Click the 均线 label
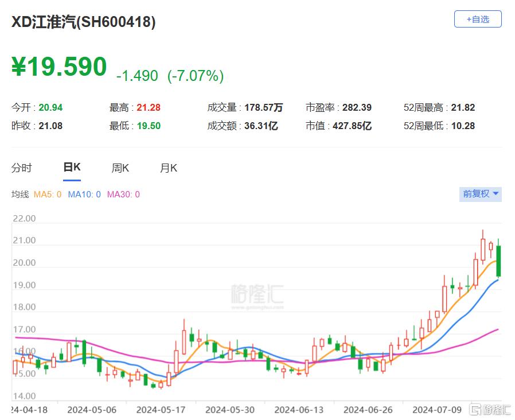 pyautogui.click(x=21, y=195)
